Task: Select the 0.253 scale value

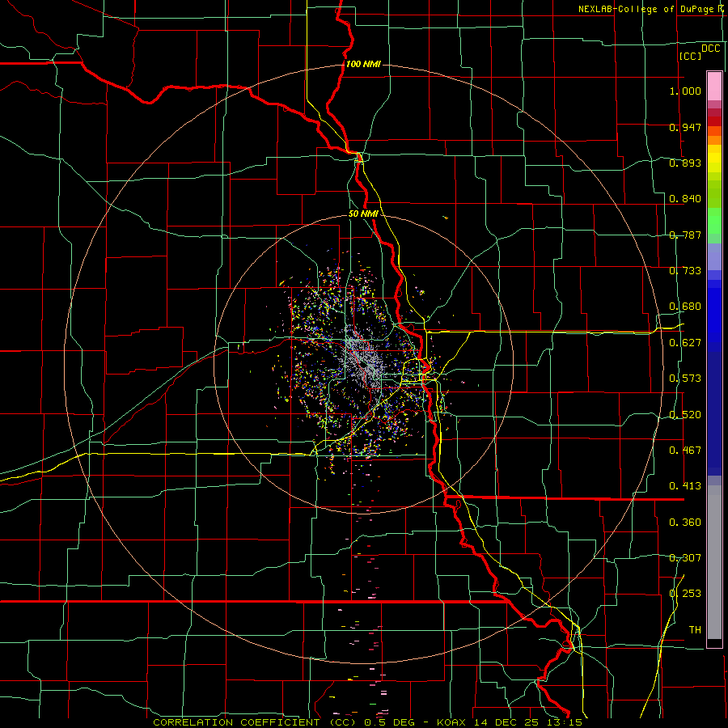Action: click(x=685, y=594)
